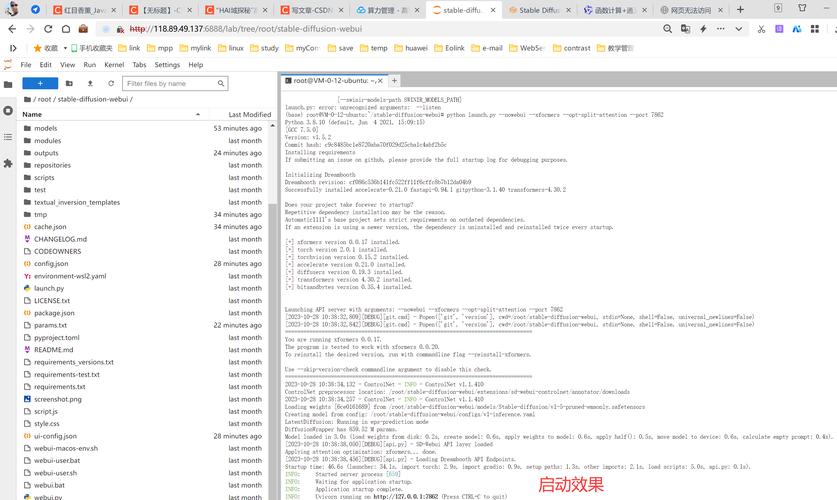Click the http://127.0.0.1:7862 link in terminal
The height and width of the screenshot is (500, 837).
click(x=405, y=496)
